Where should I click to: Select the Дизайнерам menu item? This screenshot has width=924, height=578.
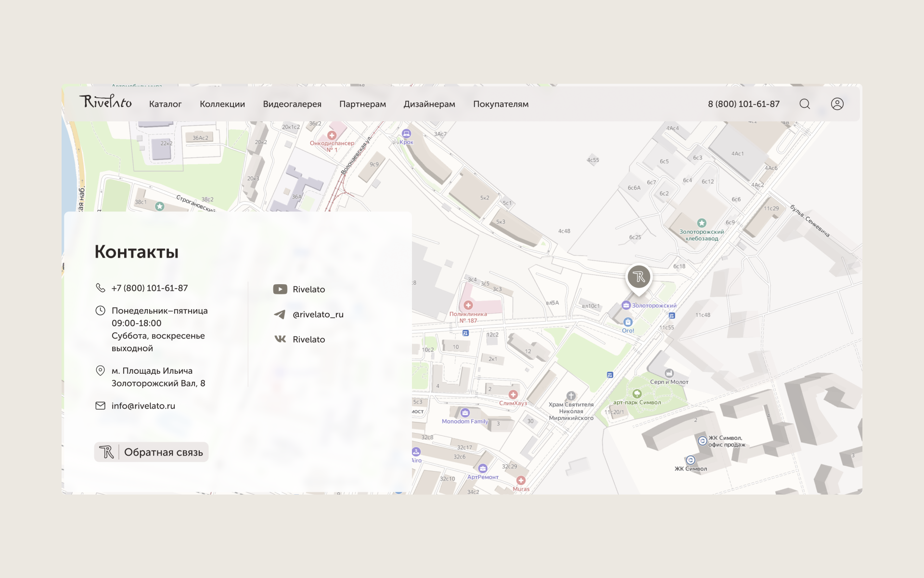pyautogui.click(x=429, y=104)
